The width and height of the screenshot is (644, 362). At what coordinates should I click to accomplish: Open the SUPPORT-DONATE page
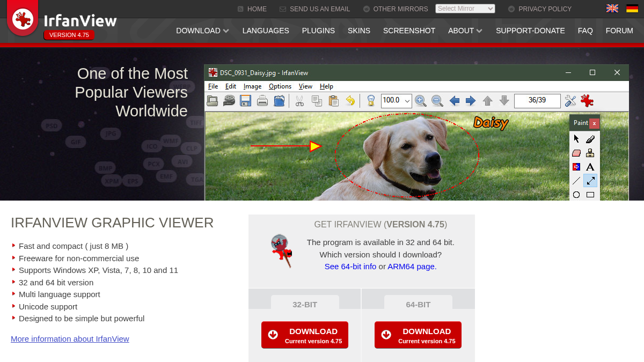530,31
